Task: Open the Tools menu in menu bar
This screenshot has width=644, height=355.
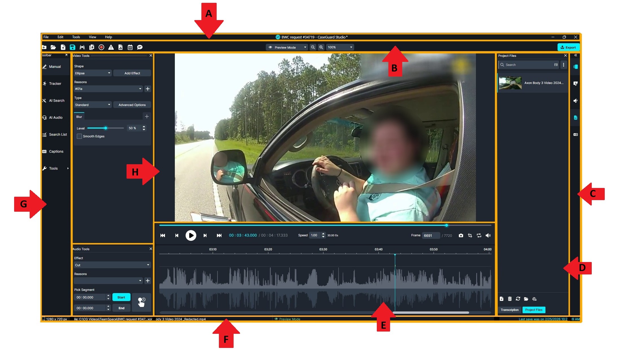Action: 76,37
